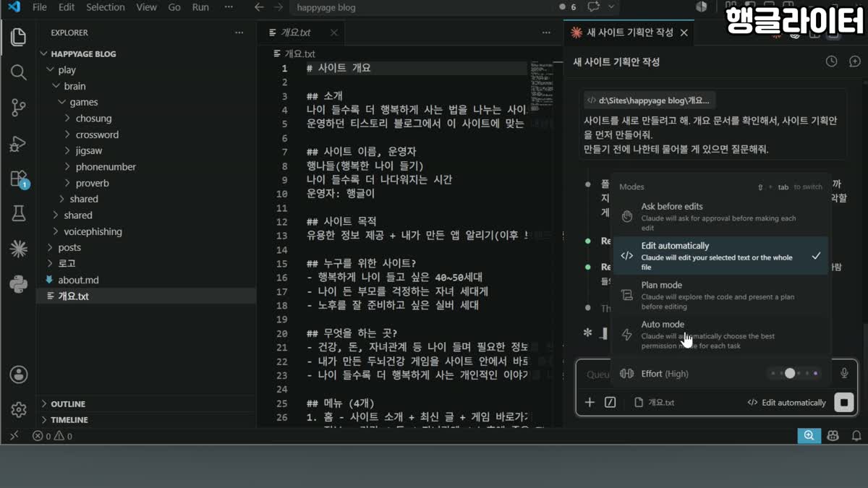Viewport: 868px width, 488px height.
Task: Click the zoom magnifier in status bar
Action: 809,436
